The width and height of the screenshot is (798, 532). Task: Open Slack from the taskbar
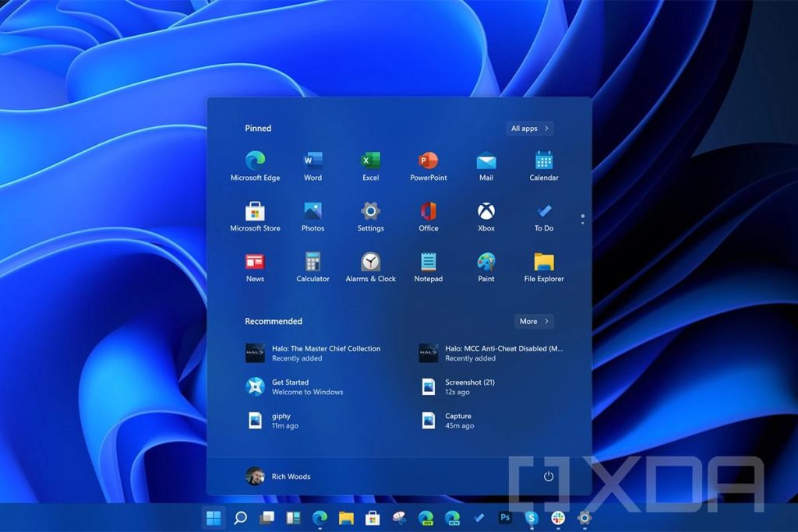(x=558, y=518)
